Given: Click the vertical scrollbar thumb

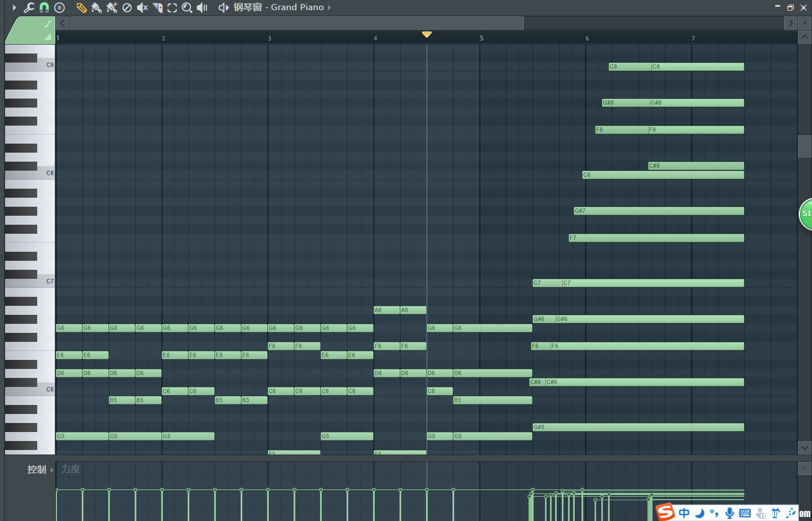Looking at the screenshot, I should click(805, 146).
